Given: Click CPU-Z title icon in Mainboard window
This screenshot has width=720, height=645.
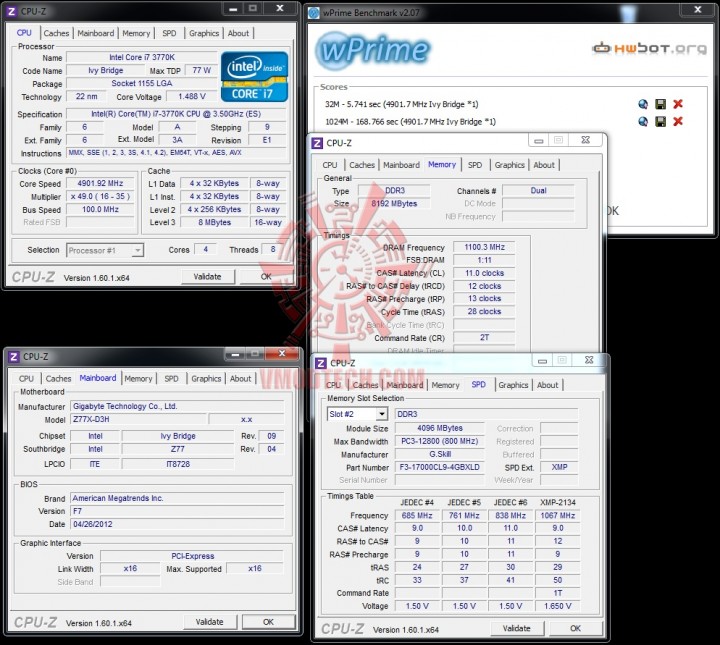Looking at the screenshot, I should pyautogui.click(x=14, y=357).
